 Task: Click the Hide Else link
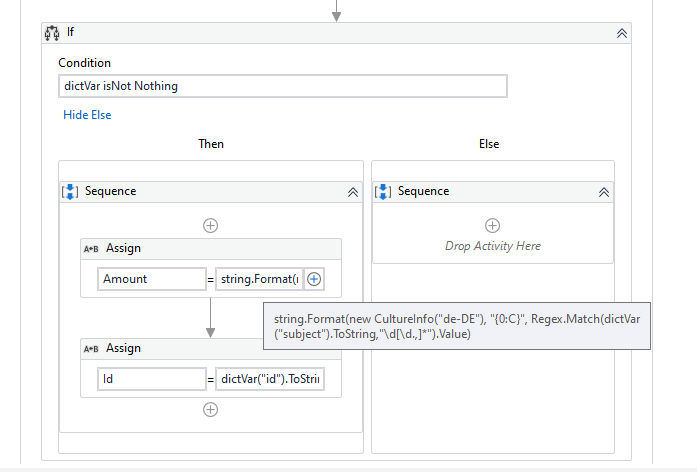(87, 115)
